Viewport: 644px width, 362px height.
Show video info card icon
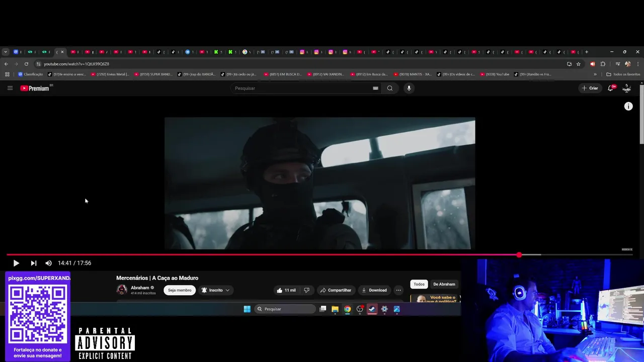coord(628,106)
